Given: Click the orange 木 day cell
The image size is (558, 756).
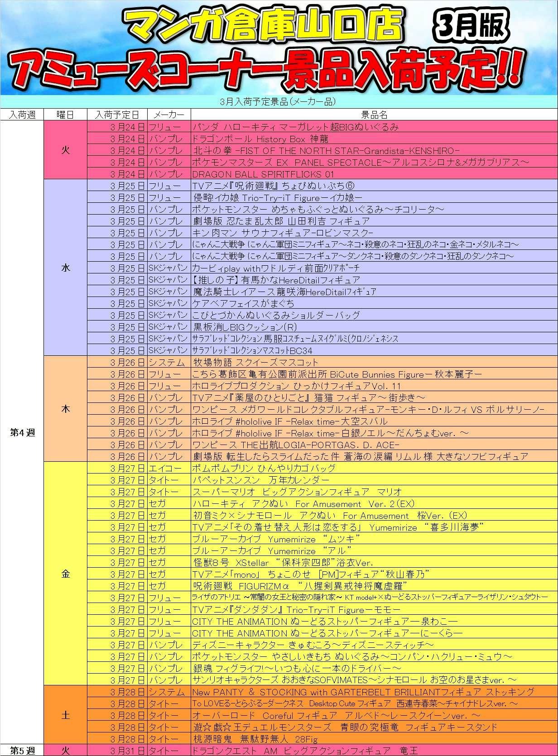Looking at the screenshot, I should tap(65, 409).
